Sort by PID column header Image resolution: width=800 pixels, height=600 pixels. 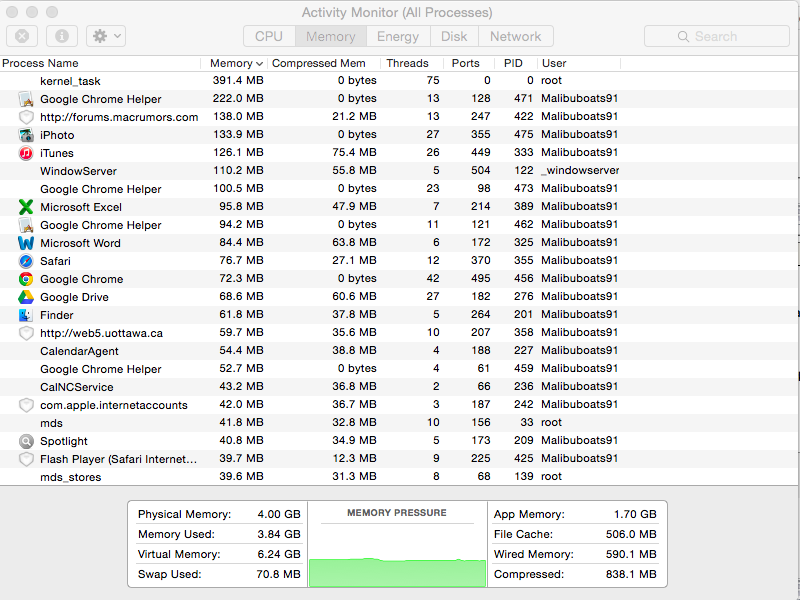pyautogui.click(x=516, y=63)
